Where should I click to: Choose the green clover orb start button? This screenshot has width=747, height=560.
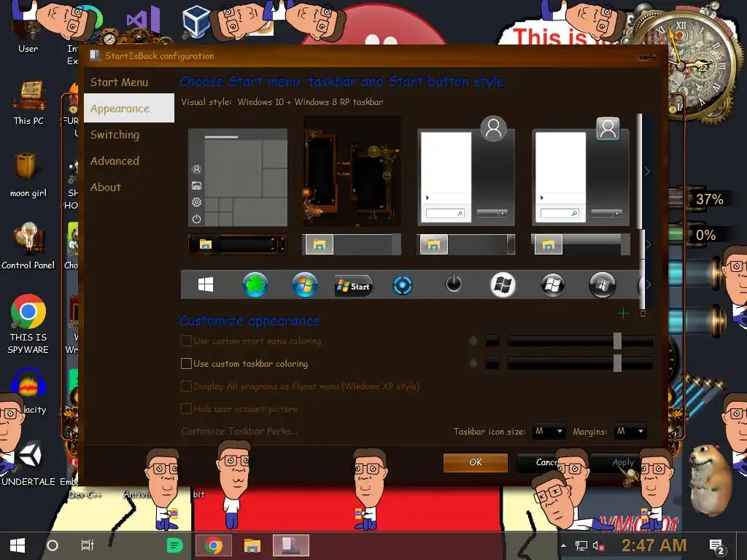point(255,285)
